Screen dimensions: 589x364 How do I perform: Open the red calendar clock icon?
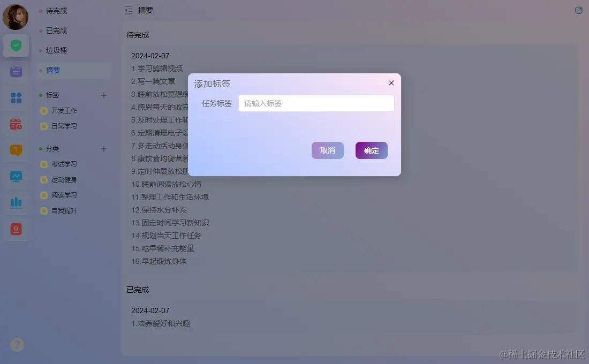[16, 124]
